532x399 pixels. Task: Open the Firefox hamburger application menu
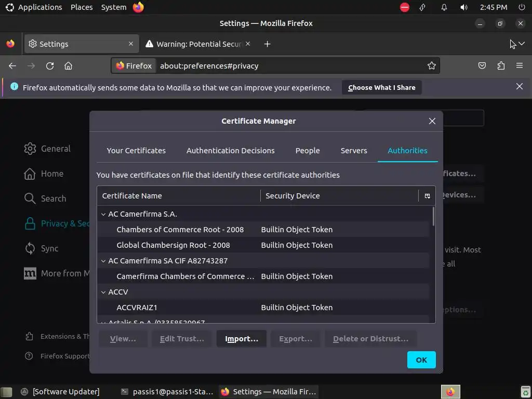tap(519, 65)
